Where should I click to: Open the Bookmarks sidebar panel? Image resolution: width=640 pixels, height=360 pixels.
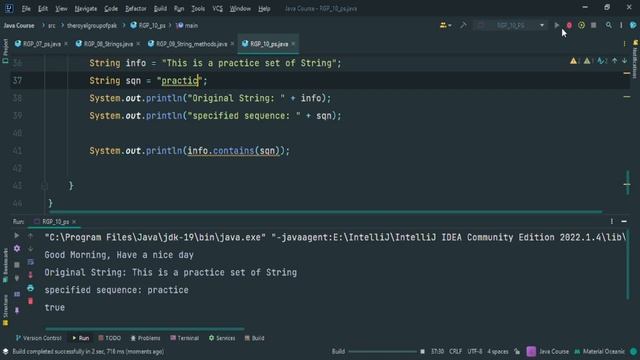(x=5, y=265)
